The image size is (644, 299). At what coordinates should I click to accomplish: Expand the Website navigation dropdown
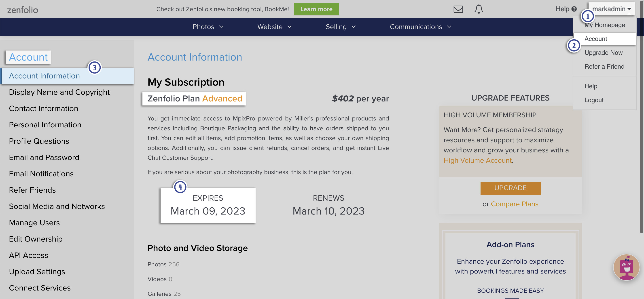(x=275, y=27)
